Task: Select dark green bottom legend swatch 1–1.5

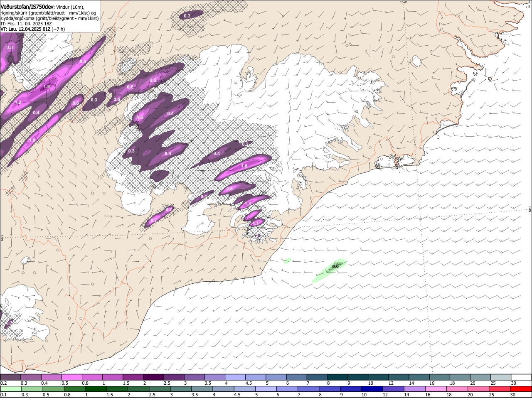Action: pyautogui.click(x=96, y=389)
